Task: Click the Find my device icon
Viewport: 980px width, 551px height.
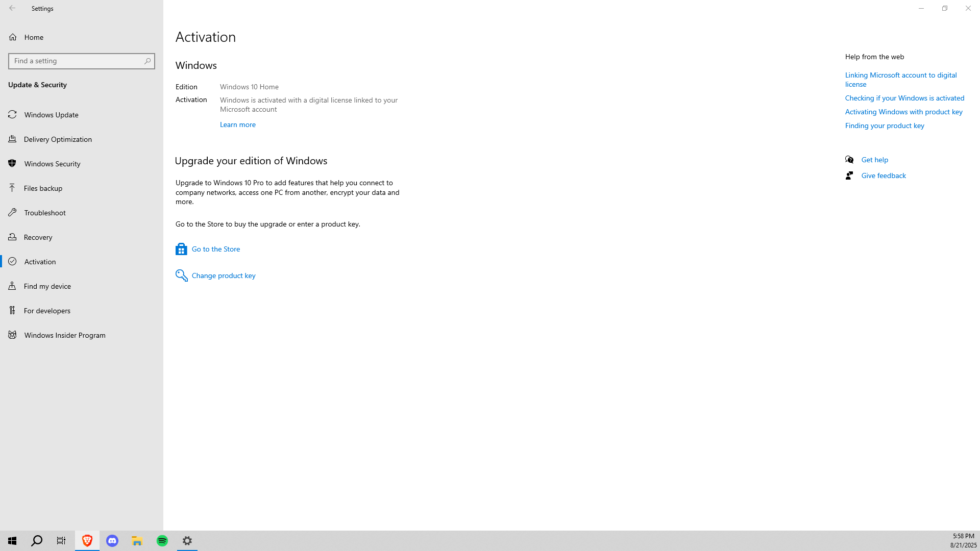Action: pos(12,286)
